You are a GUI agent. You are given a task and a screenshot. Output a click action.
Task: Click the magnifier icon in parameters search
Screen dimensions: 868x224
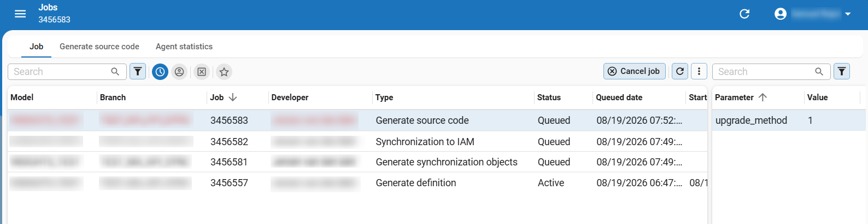point(819,72)
